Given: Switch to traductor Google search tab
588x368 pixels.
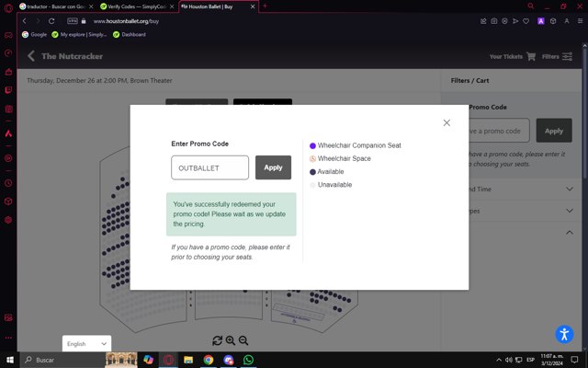Looking at the screenshot, I should (x=56, y=6).
